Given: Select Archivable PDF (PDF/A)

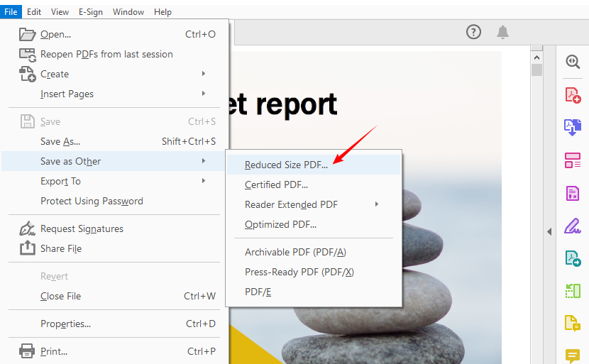Looking at the screenshot, I should pyautogui.click(x=314, y=252).
